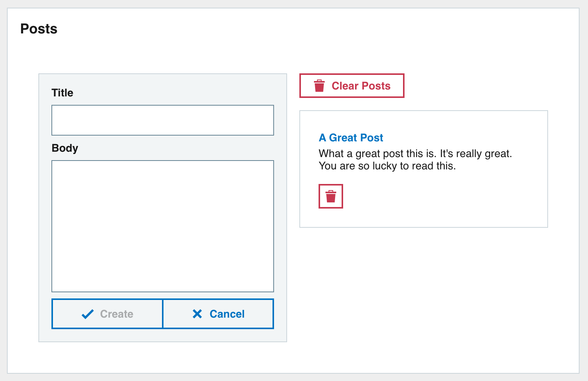Tap the cross icon to discard changes
The image size is (588, 381).
[x=197, y=314]
